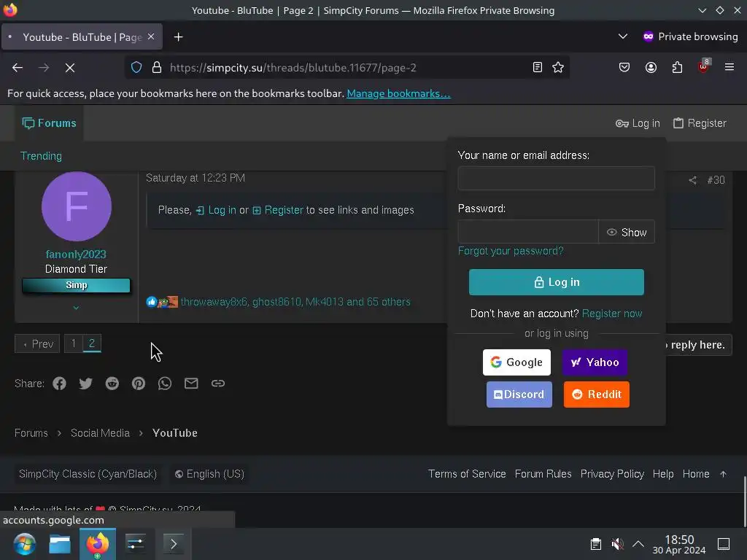This screenshot has width=747, height=560.
Task: Open Forgot your password link
Action: click(511, 251)
